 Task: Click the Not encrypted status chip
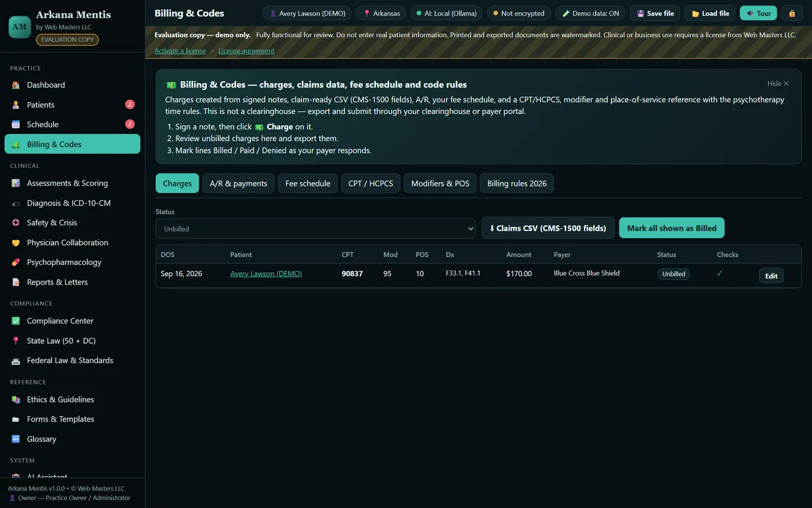click(518, 13)
